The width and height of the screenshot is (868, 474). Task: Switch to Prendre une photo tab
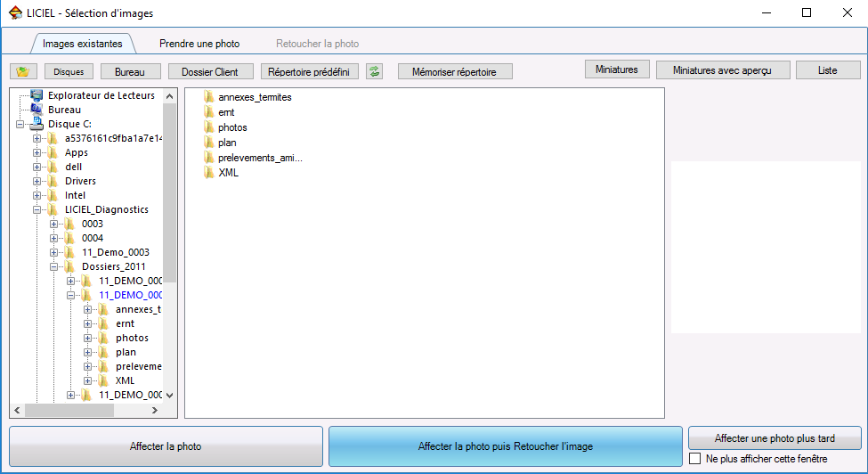point(199,43)
